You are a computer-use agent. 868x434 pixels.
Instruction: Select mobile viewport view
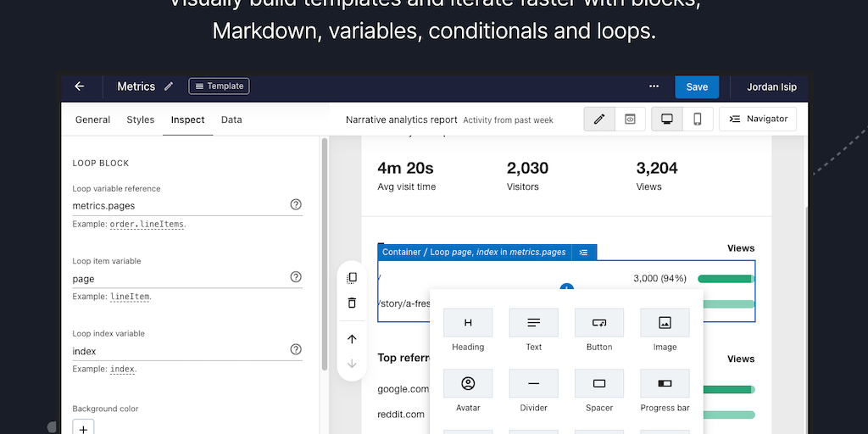click(698, 119)
